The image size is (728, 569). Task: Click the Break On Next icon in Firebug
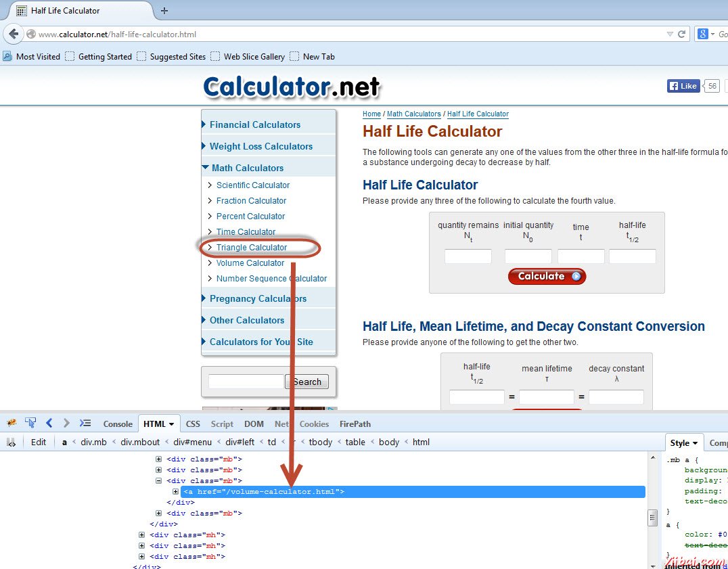[x=11, y=442]
